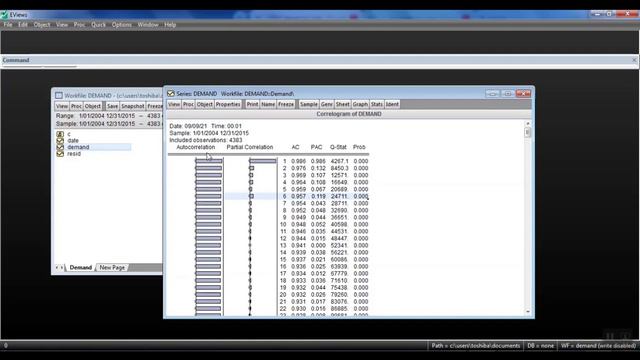Click Freeze in the series toolbar
Image resolution: width=640 pixels, height=360 pixels.
[286, 104]
